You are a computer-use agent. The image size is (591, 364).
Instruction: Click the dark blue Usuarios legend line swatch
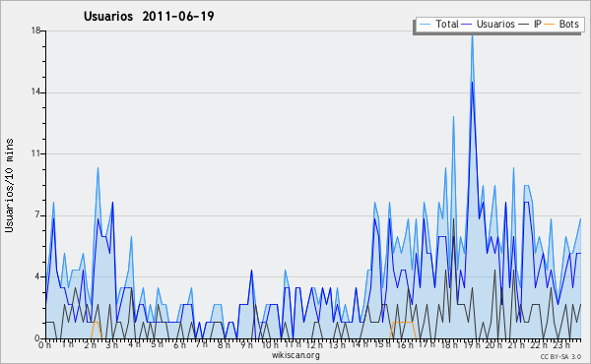pos(467,25)
